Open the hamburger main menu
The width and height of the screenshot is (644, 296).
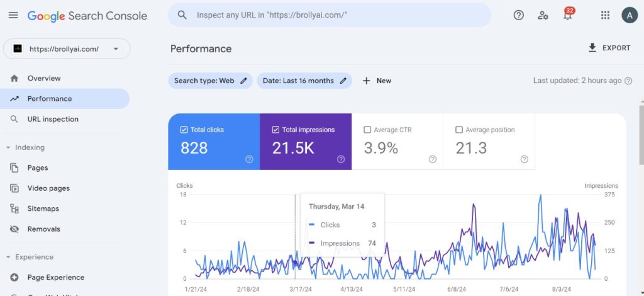(13, 15)
